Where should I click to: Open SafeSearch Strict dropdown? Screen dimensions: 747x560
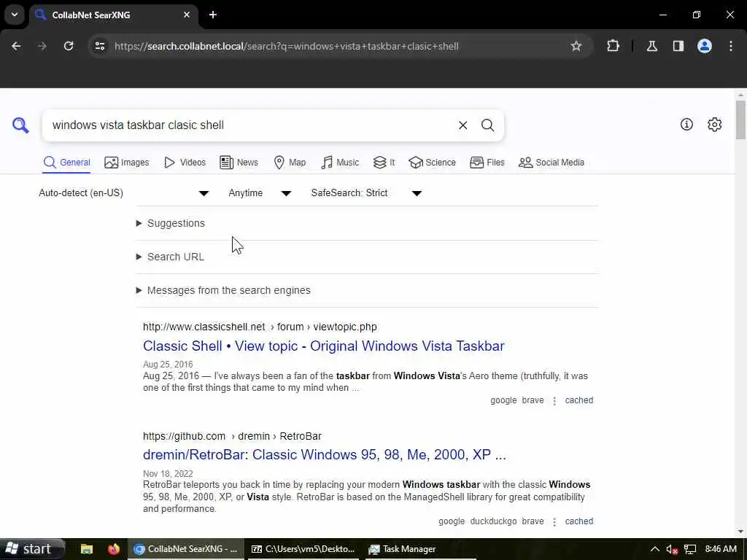pos(366,192)
